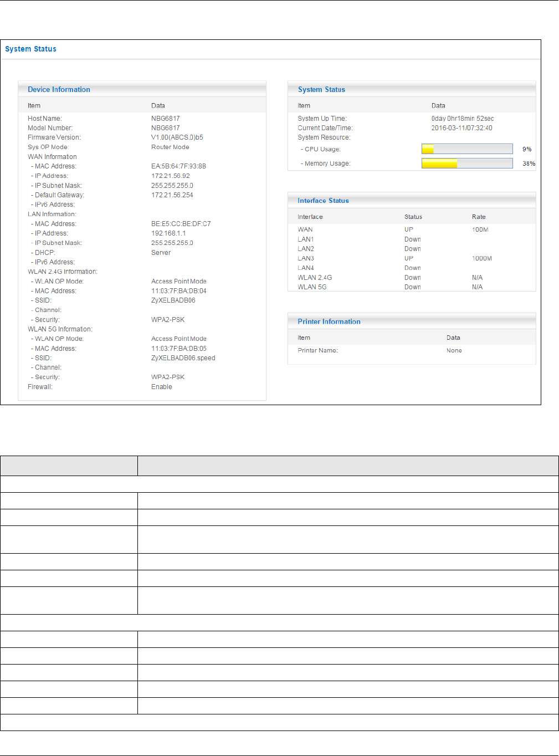Click the date 2016-03-11/07:32:40
This screenshot has width=559, height=756.
462,128
